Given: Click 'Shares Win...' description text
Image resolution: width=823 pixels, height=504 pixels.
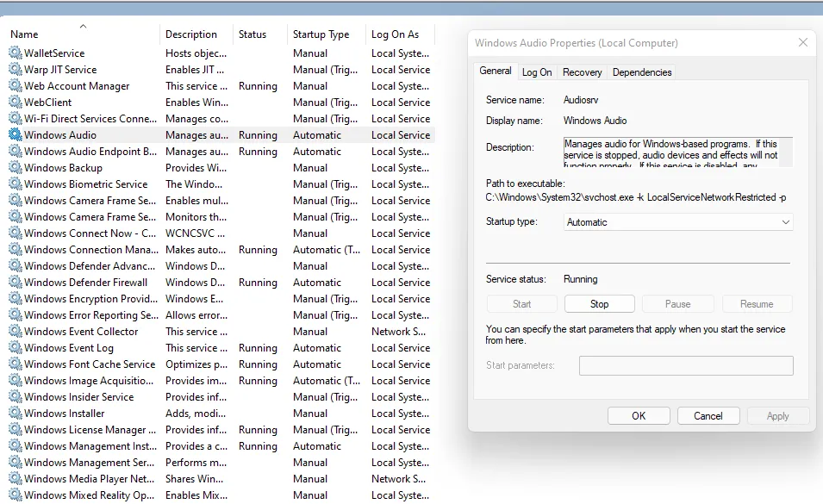Looking at the screenshot, I should pos(194,479).
